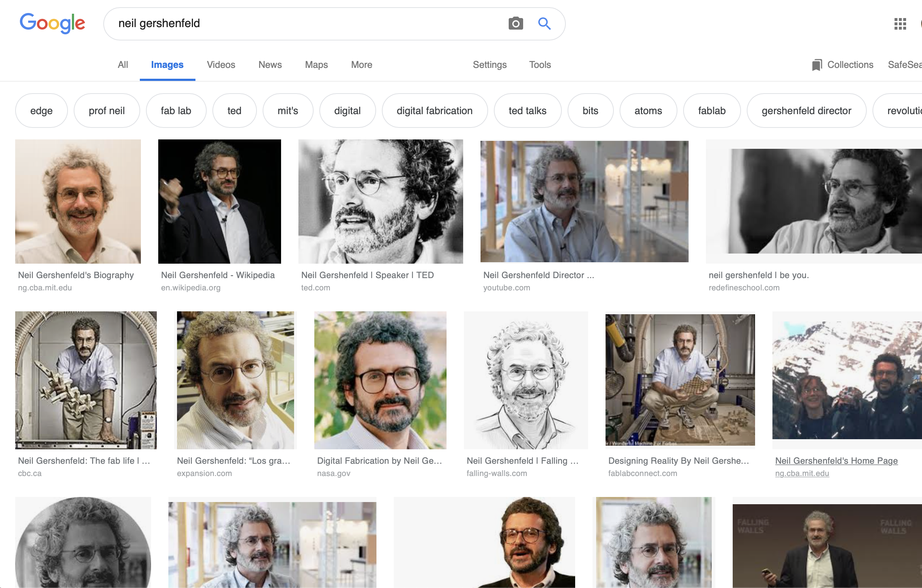
Task: Select the 'atoms' suggestion chip
Action: (x=648, y=110)
